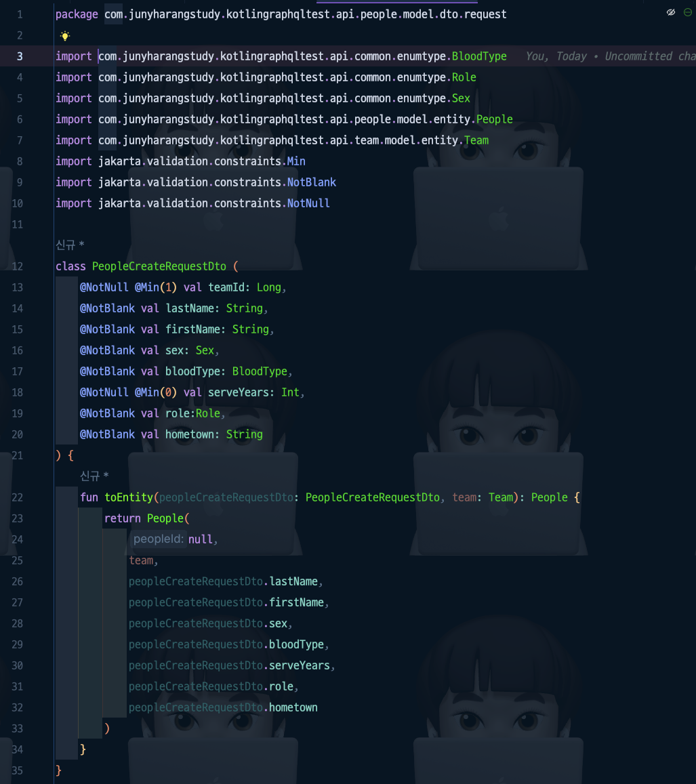The width and height of the screenshot is (696, 784).
Task: Click 'Team' in the line 7 import
Action: (x=476, y=140)
